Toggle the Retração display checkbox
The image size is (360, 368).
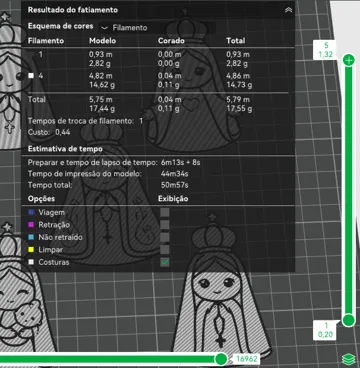pos(165,225)
